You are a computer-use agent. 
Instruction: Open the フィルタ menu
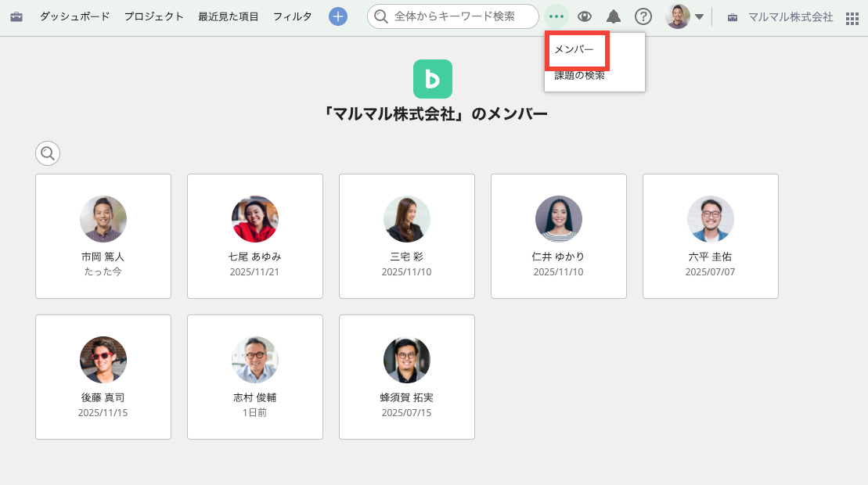pyautogui.click(x=292, y=16)
